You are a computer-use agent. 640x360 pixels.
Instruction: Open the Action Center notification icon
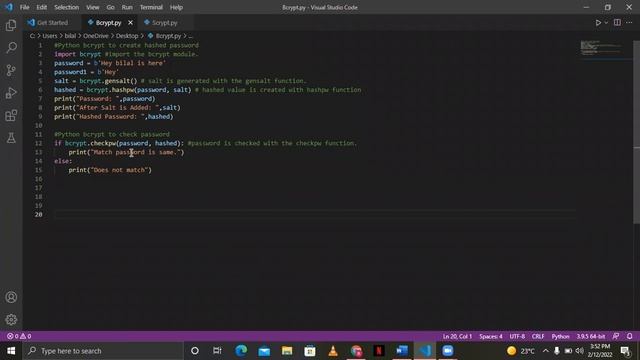pos(625,351)
